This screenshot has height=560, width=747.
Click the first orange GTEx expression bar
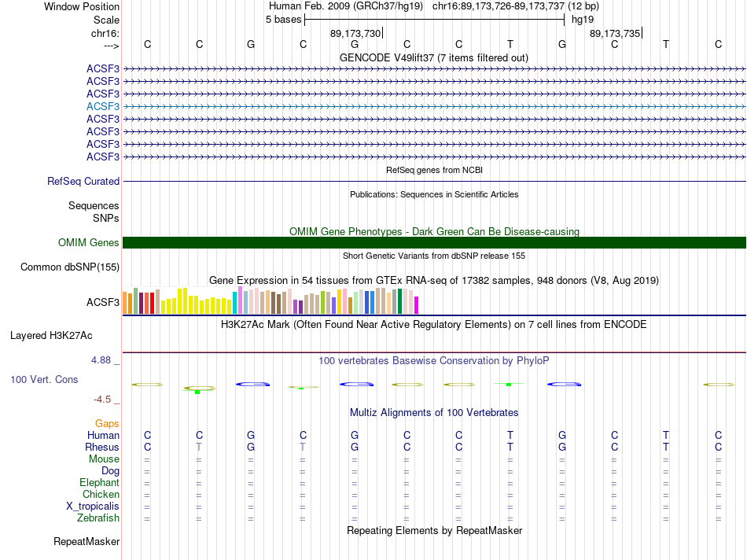pyautogui.click(x=125, y=303)
